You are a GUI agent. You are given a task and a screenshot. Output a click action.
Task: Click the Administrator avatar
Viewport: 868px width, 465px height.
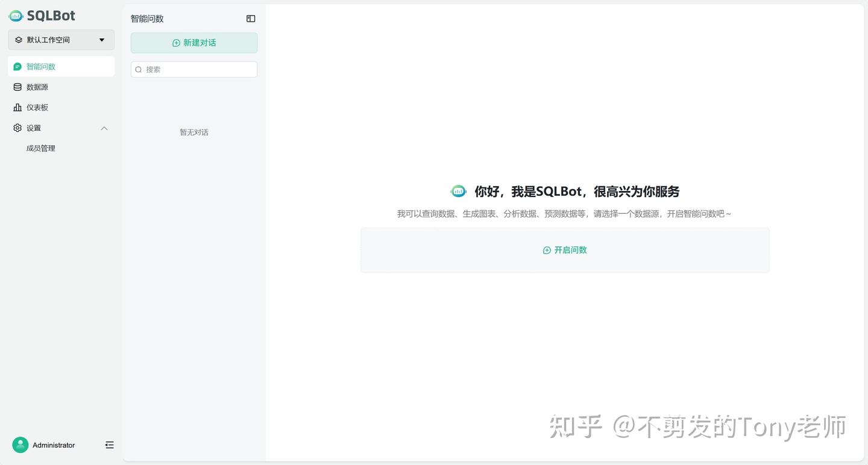pyautogui.click(x=20, y=445)
